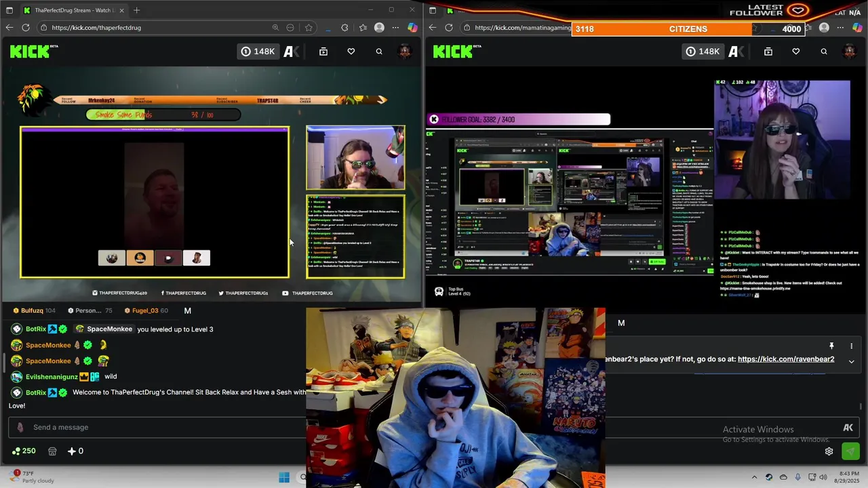Open the settings and more menu in left browser
The width and height of the screenshot is (868, 488).
(395, 28)
